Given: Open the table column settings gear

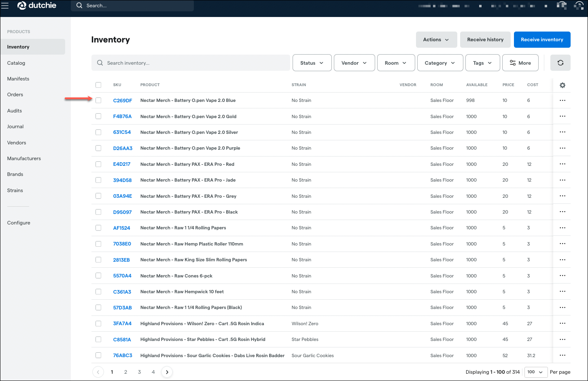Looking at the screenshot, I should (562, 85).
